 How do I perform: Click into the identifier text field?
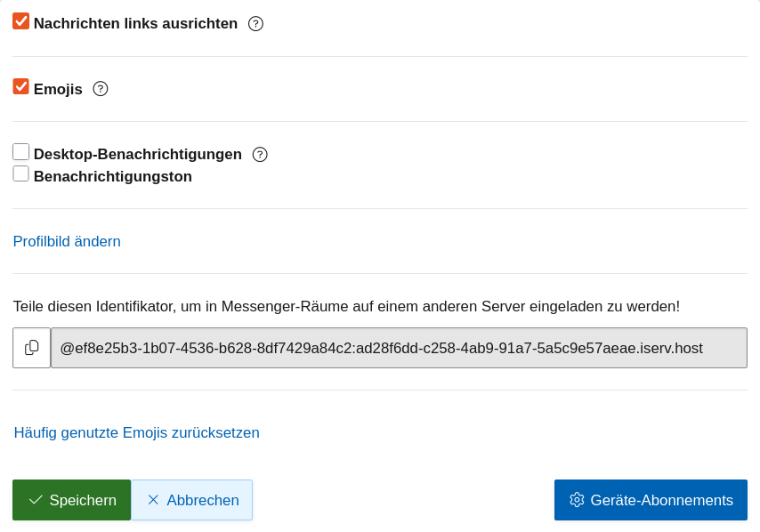click(399, 348)
